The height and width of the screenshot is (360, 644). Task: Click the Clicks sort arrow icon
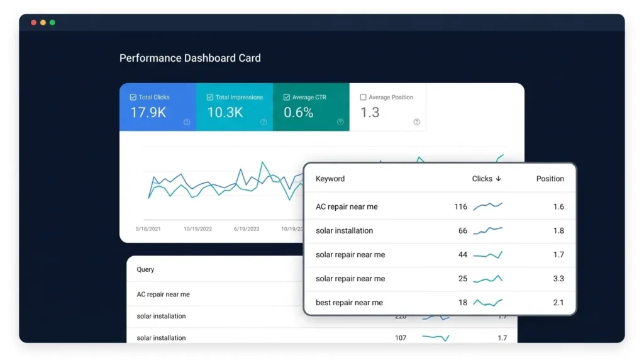[x=499, y=179]
